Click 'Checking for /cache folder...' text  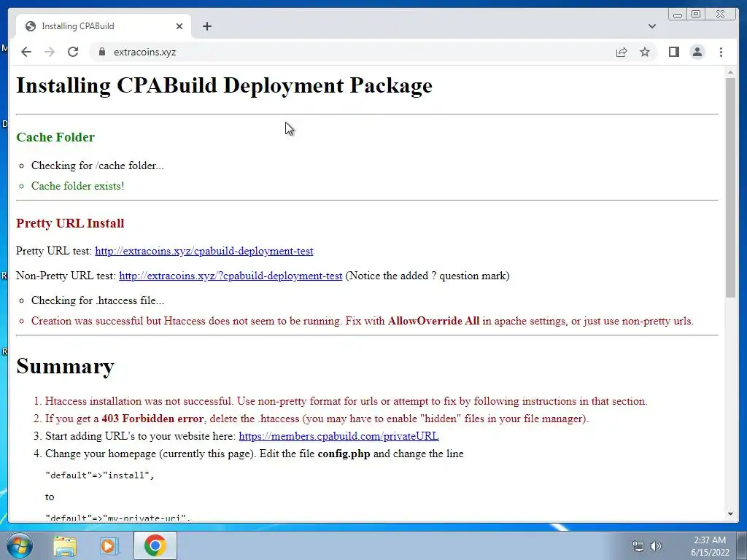pyautogui.click(x=97, y=166)
